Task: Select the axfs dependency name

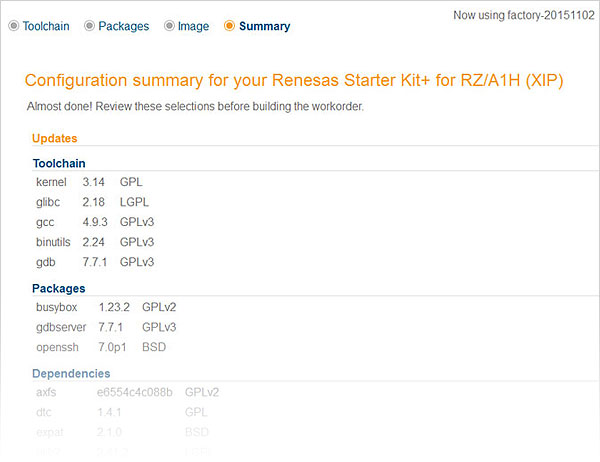Action: coord(46,392)
